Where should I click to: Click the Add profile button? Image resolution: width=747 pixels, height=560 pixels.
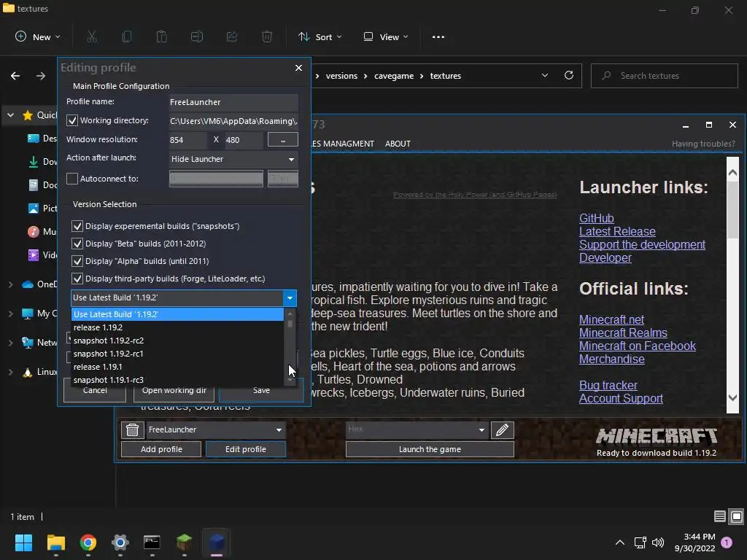pos(161,449)
